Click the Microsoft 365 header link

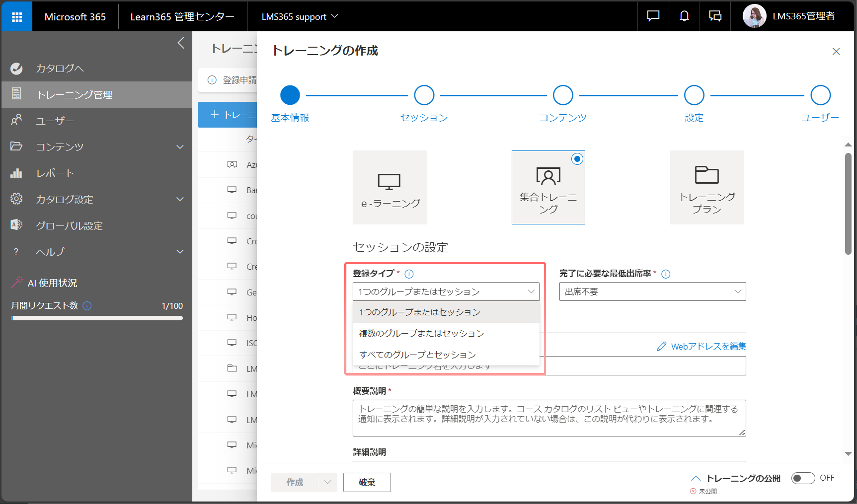tap(75, 17)
